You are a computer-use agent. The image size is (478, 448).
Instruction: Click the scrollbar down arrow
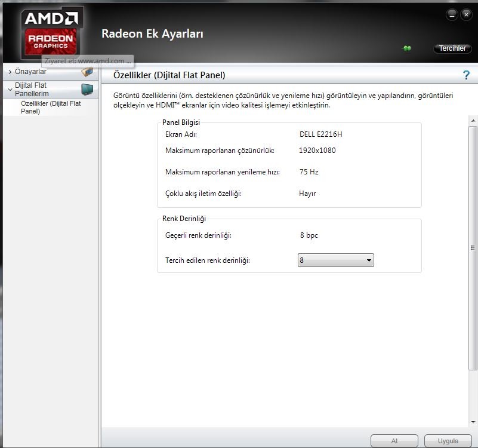473,422
